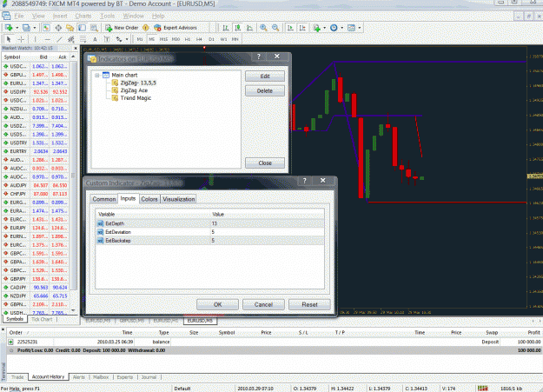
Task: Click the ExtDepth value 13 field
Action: pyautogui.click(x=268, y=223)
